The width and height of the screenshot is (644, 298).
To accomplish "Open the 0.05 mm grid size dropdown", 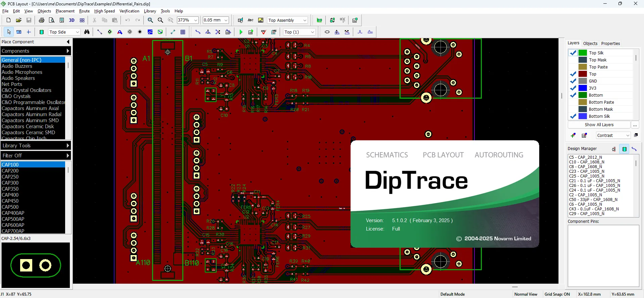I will [226, 20].
